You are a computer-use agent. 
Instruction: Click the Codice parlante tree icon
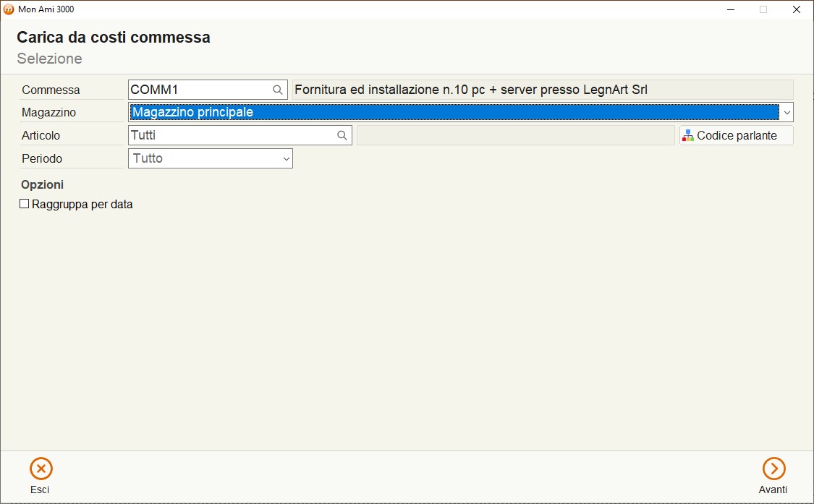[688, 135]
